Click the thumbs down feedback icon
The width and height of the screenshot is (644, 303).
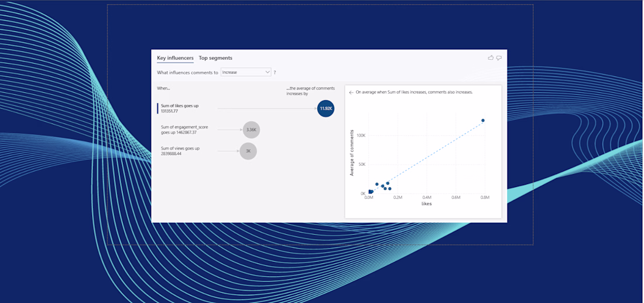499,58
